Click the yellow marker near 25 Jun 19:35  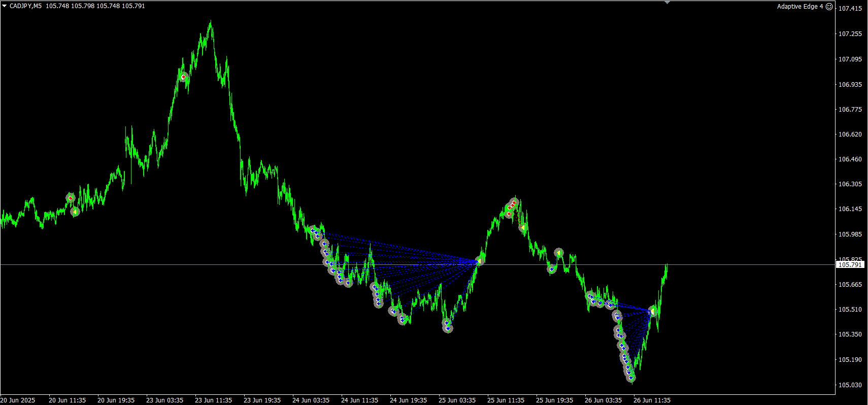[x=558, y=253]
